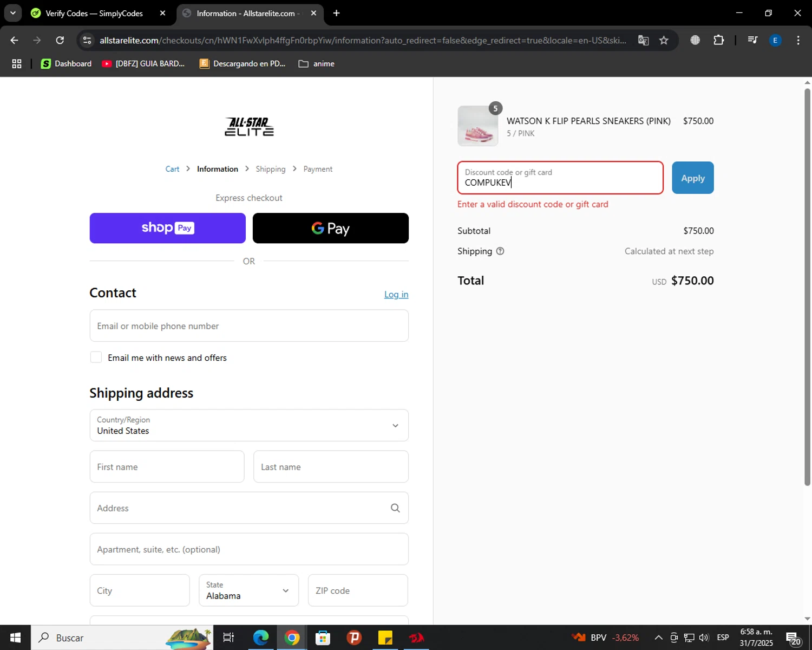Viewport: 812px width, 650px height.
Task: Click the BPV stock widget
Action: pyautogui.click(x=605, y=638)
